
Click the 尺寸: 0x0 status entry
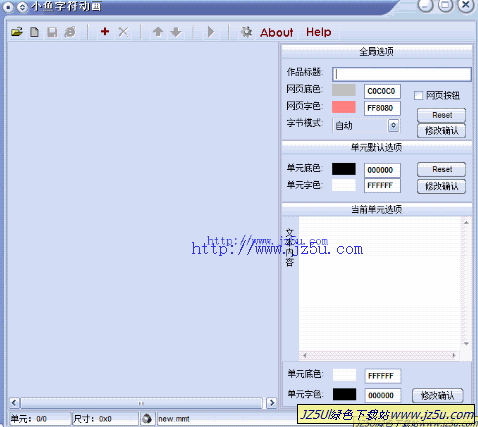93,419
